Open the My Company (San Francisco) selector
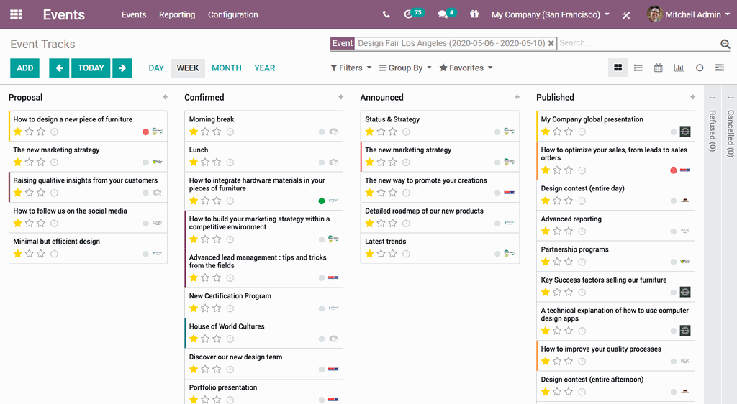The height and width of the screenshot is (404, 737). click(551, 15)
